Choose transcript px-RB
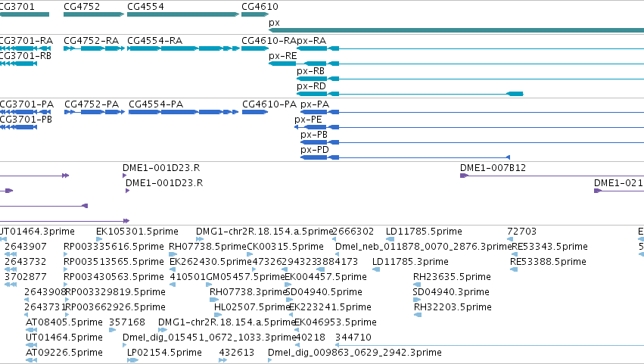The height and width of the screenshot is (364, 644). pyautogui.click(x=310, y=71)
